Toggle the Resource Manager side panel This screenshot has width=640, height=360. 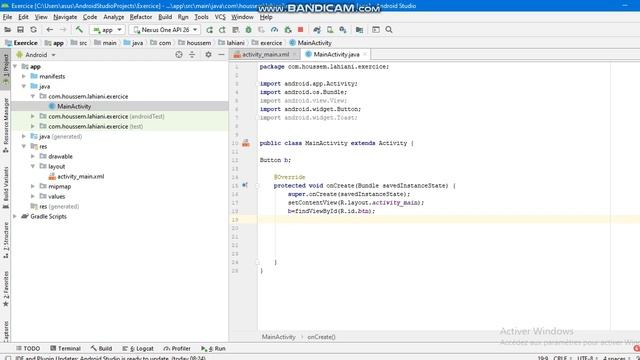coord(6,125)
